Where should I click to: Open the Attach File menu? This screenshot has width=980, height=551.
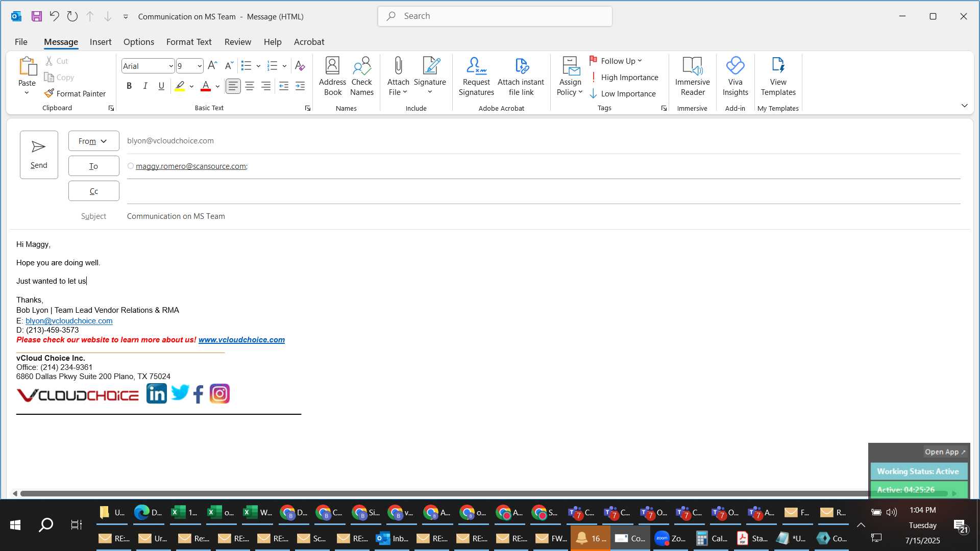(398, 77)
